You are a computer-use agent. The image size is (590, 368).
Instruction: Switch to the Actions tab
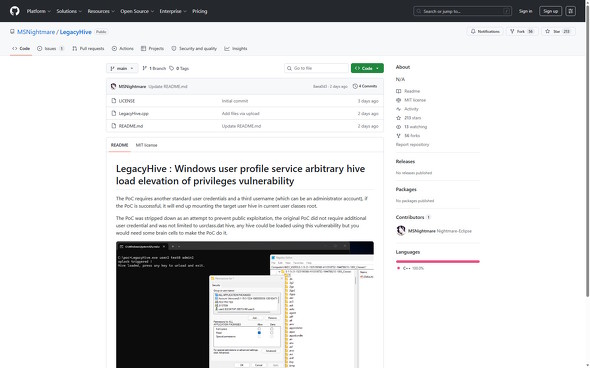(123, 49)
